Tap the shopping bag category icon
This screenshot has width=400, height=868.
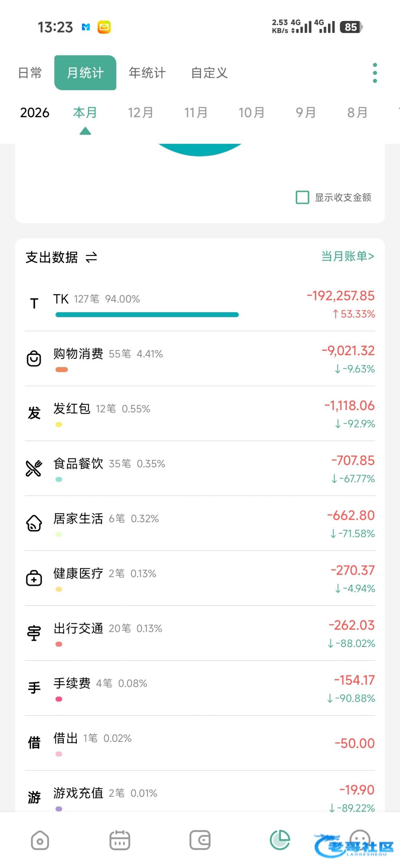tap(34, 359)
